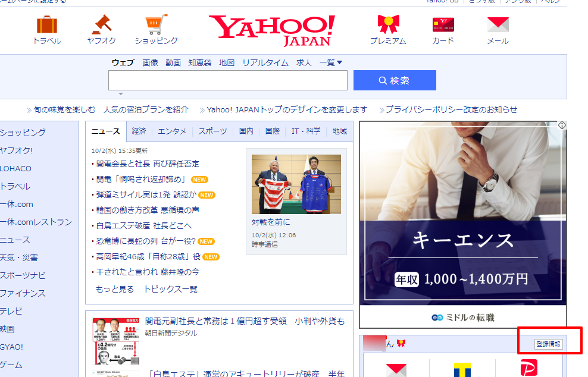Image resolution: width=588 pixels, height=377 pixels.
Task: Open the Card (カード) icon
Action: click(443, 25)
